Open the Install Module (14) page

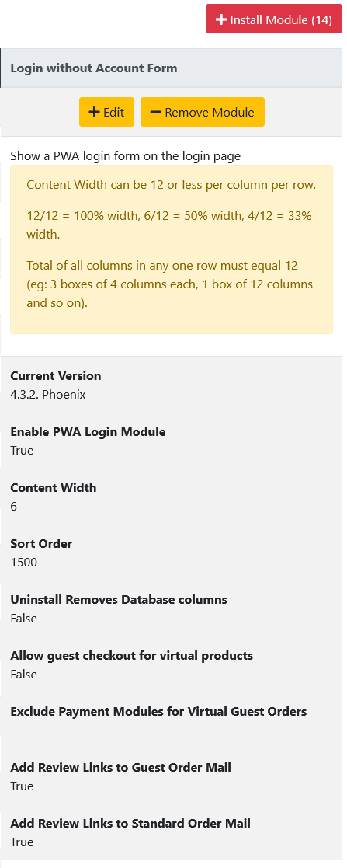pyautogui.click(x=274, y=19)
